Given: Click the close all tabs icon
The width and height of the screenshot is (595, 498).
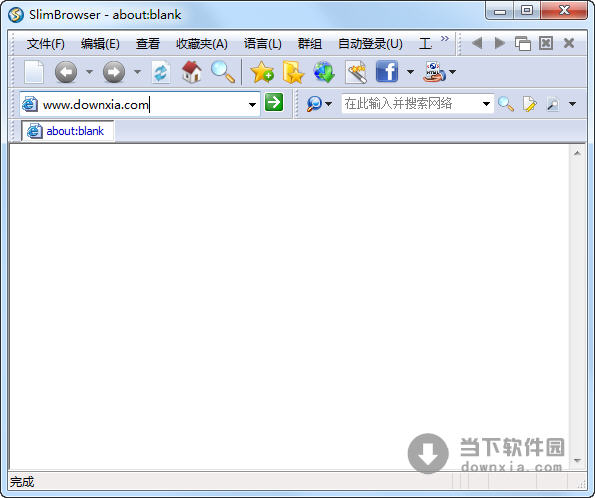Looking at the screenshot, I should pyautogui.click(x=546, y=43).
